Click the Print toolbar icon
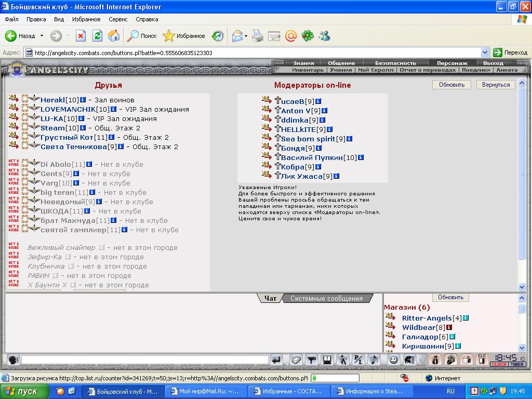Viewport: 532px width, 399px height. pyautogui.click(x=258, y=36)
